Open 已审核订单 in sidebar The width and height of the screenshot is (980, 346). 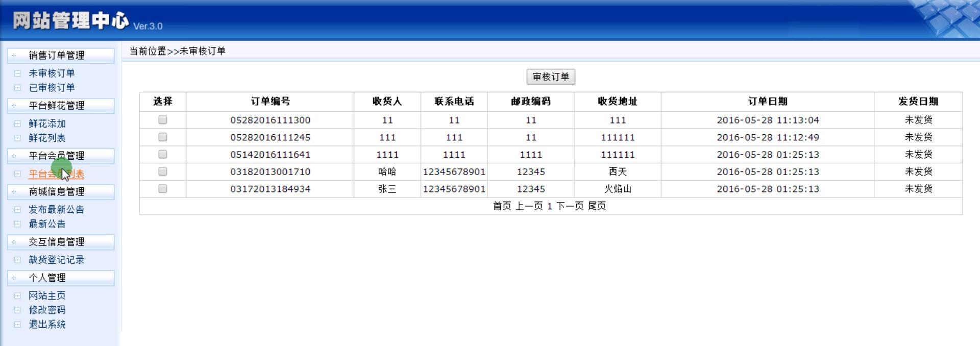[52, 88]
